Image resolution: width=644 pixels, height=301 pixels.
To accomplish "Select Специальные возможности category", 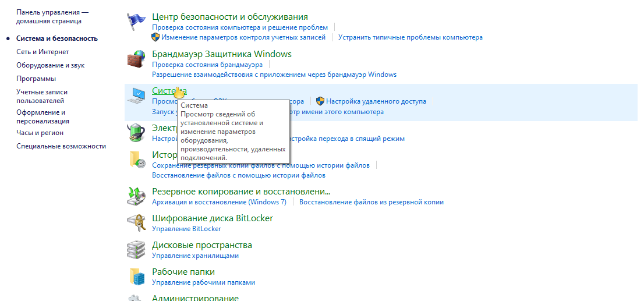I will pyautogui.click(x=61, y=146).
